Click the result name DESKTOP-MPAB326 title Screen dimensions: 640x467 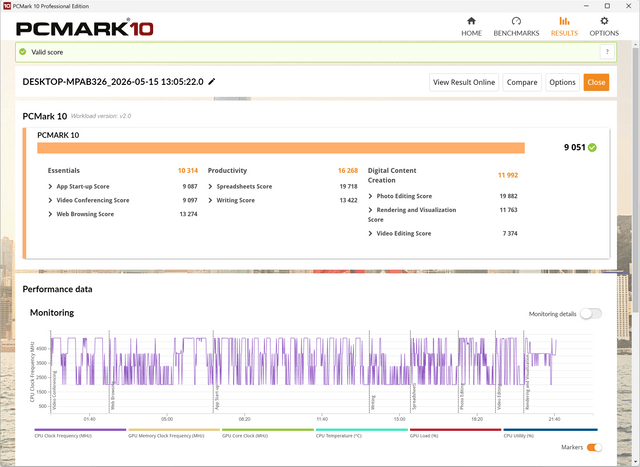coord(113,82)
